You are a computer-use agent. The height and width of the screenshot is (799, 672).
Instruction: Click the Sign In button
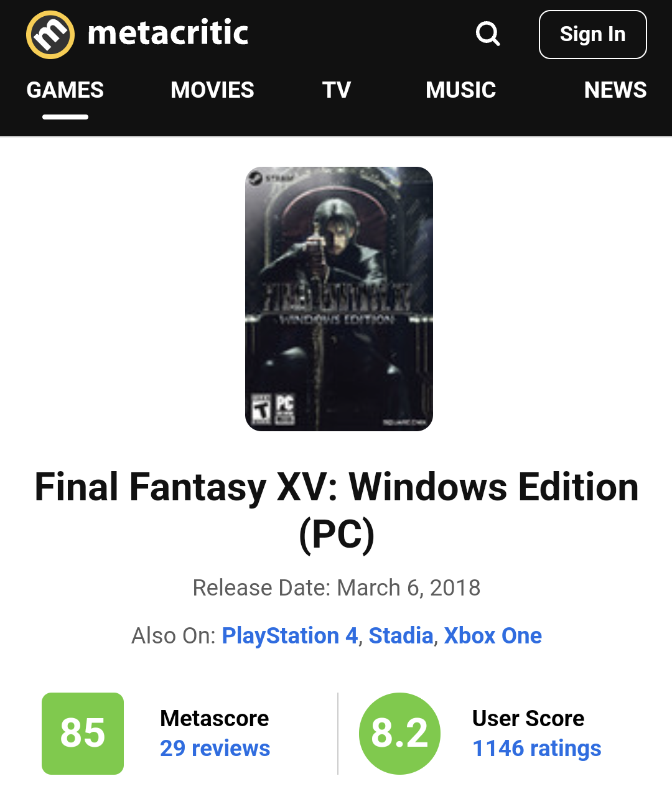tap(592, 35)
